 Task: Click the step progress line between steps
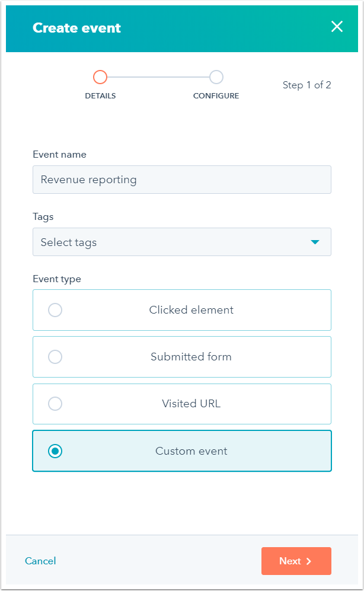pyautogui.click(x=157, y=77)
